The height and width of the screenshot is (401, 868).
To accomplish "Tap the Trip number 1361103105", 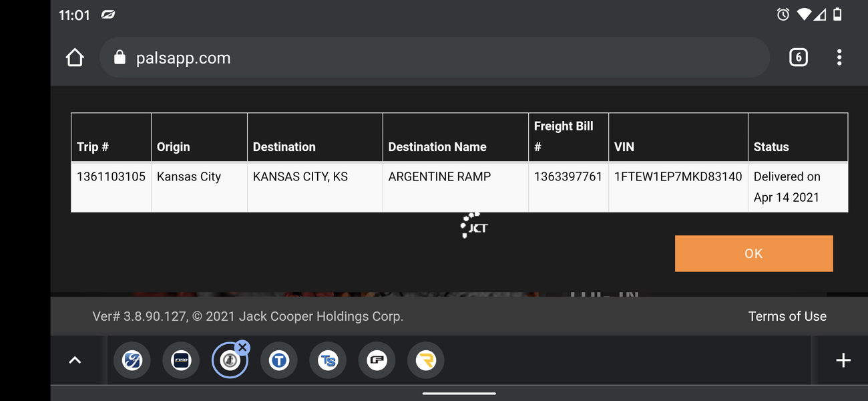I will click(111, 176).
